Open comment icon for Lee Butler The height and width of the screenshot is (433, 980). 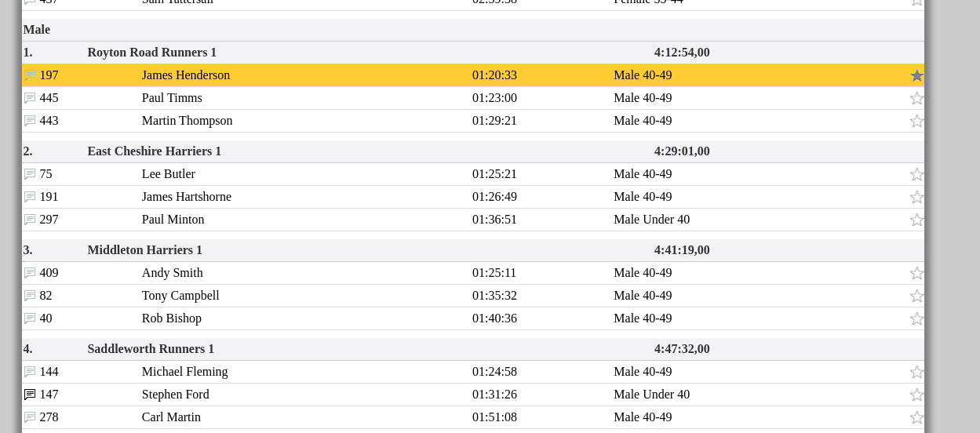(30, 175)
